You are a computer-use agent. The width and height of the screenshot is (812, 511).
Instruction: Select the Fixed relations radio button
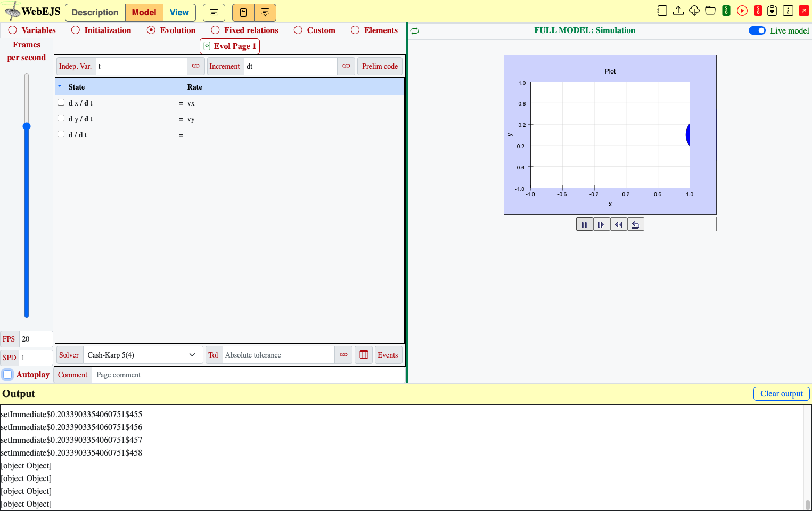[x=215, y=30]
